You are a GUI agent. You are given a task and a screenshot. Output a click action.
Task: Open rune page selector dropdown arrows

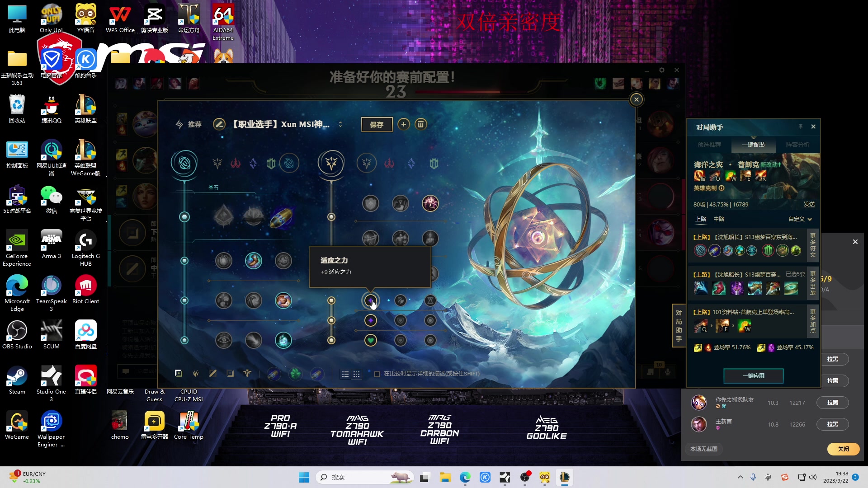click(340, 124)
